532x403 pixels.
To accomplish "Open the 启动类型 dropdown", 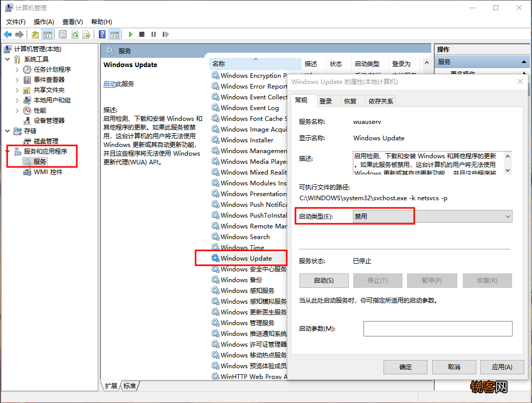I will pos(433,217).
